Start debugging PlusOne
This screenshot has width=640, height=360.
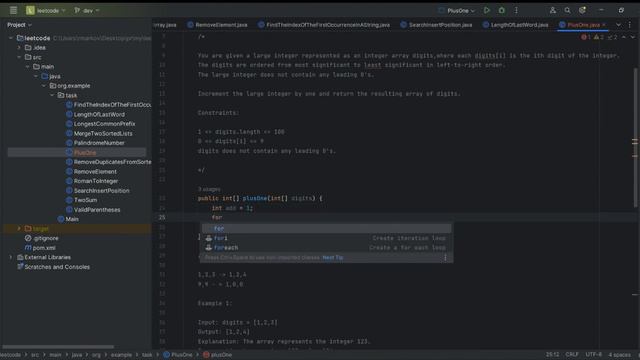(502, 10)
